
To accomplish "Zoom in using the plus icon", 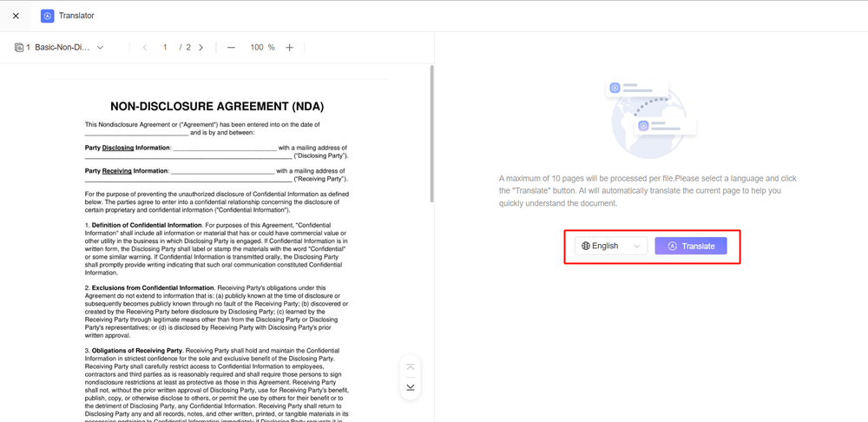I will pyautogui.click(x=290, y=48).
